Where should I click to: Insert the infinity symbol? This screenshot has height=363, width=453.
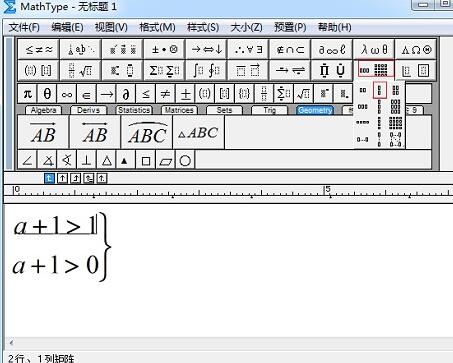(x=67, y=94)
